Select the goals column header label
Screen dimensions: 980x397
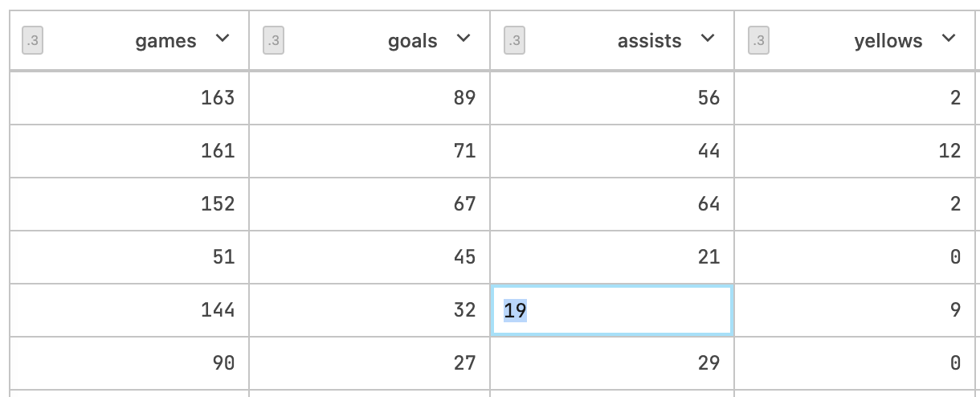pyautogui.click(x=413, y=41)
